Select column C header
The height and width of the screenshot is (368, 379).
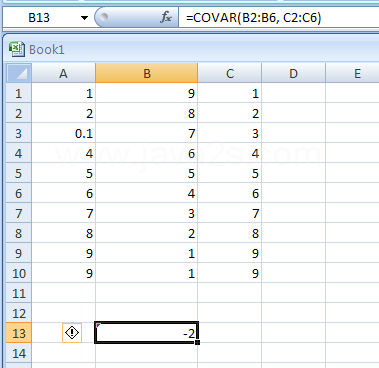[230, 73]
